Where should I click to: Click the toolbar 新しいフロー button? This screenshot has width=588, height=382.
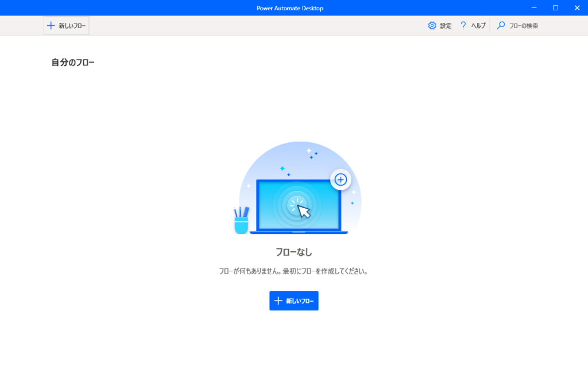click(x=67, y=25)
